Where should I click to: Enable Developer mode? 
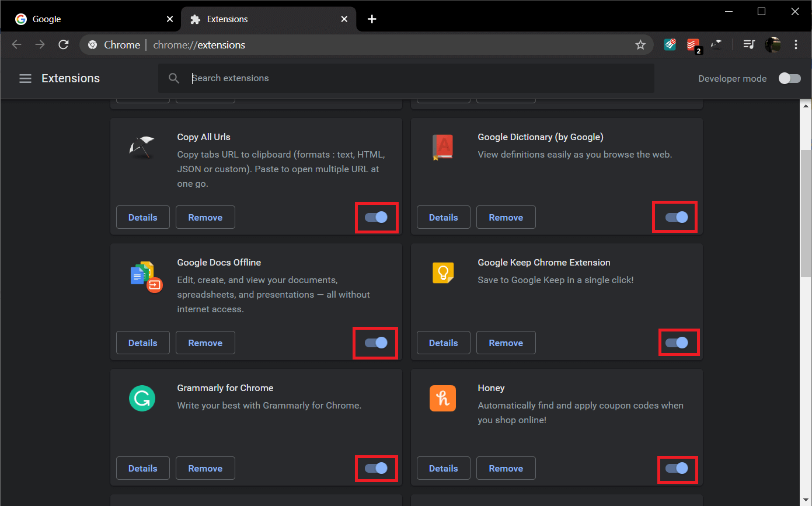click(x=789, y=78)
